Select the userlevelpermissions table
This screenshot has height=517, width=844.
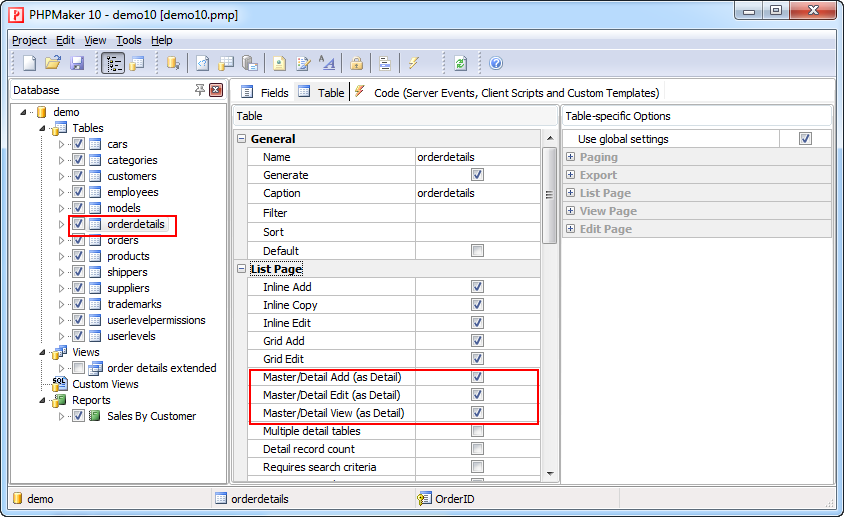tap(156, 320)
